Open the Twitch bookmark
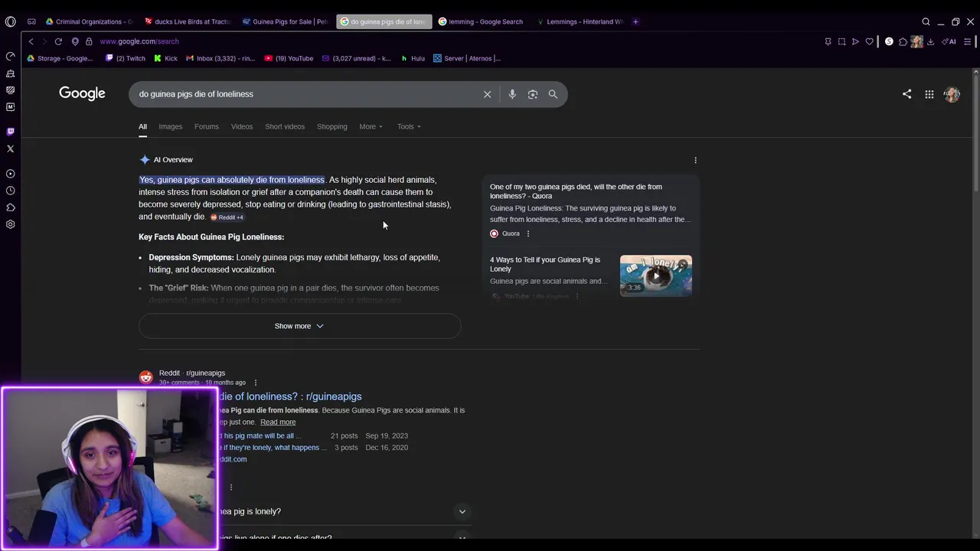Viewport: 980px width, 551px height. point(126,58)
